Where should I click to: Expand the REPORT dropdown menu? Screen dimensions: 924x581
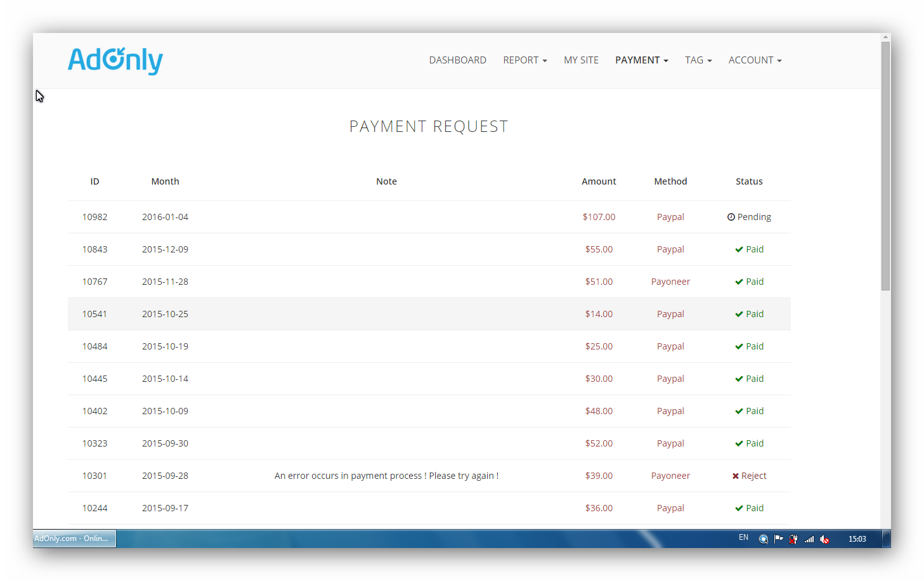click(x=525, y=60)
